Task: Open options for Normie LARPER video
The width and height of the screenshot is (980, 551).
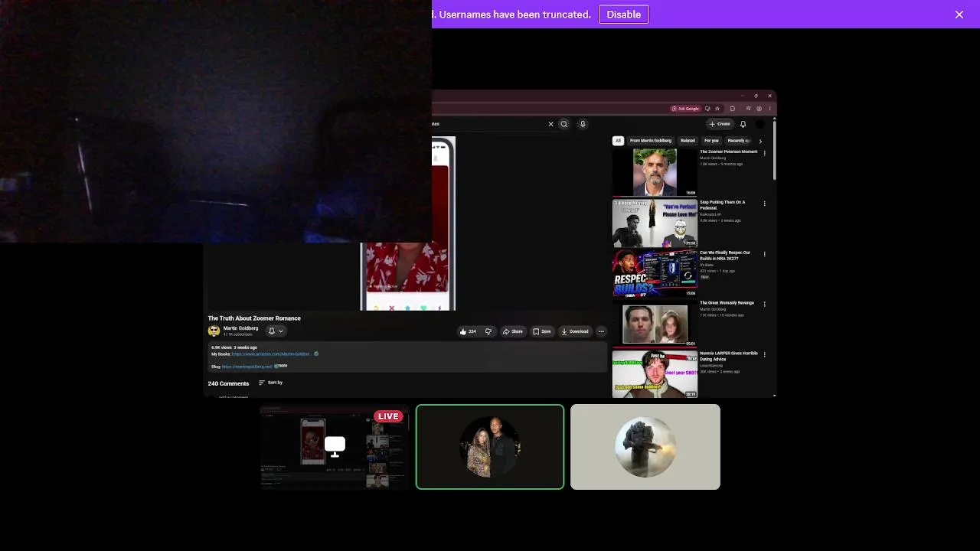Action: coord(764,355)
